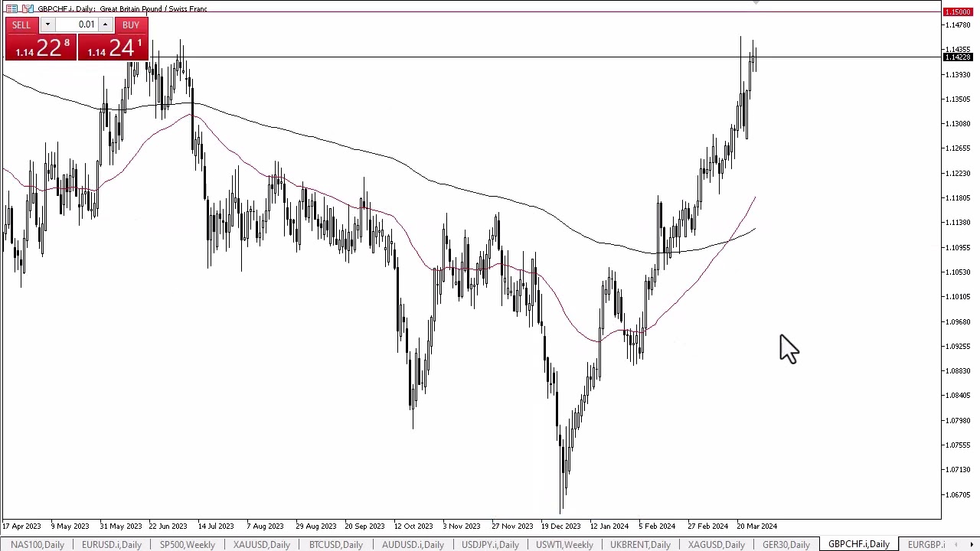980x551 pixels.
Task: Increase lot volume with the up arrow
Action: tap(105, 25)
